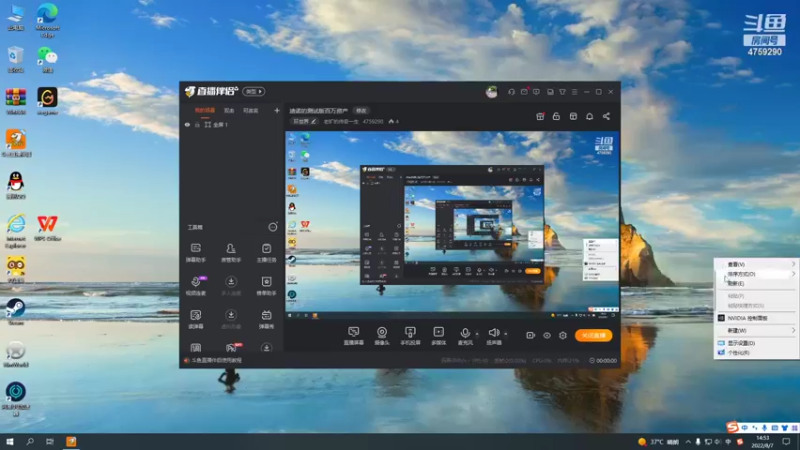Switch to the second scene tab
Screen dimensions: 800x450
click(x=229, y=110)
